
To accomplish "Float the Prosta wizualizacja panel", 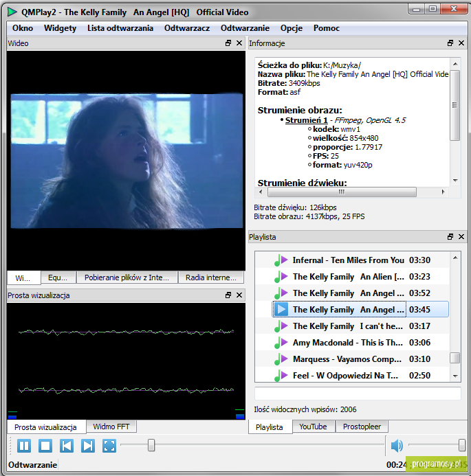I will (228, 295).
